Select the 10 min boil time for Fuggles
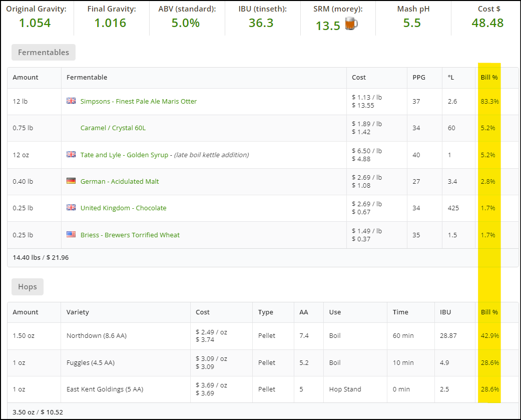Image resolution: width=521 pixels, height=420 pixels. point(403,362)
